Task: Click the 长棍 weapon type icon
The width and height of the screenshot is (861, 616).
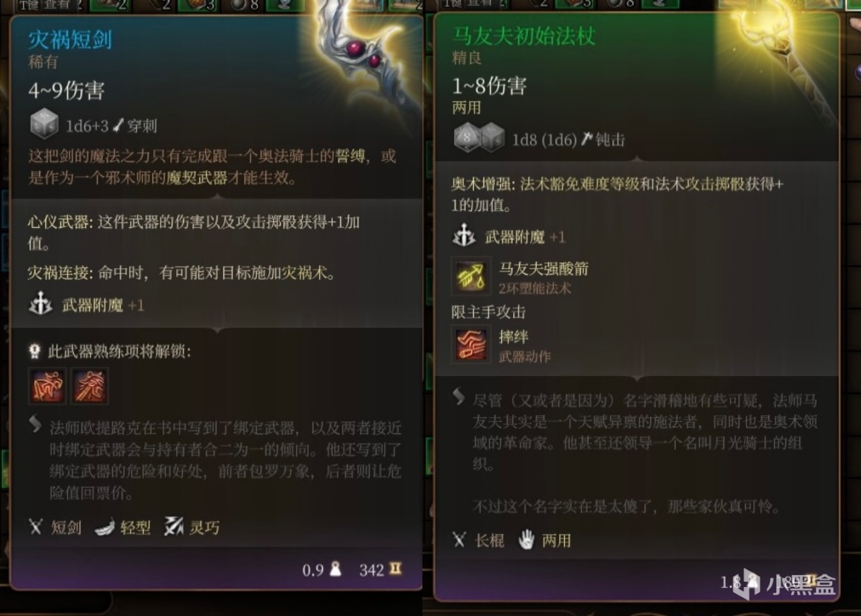Action: tap(459, 539)
